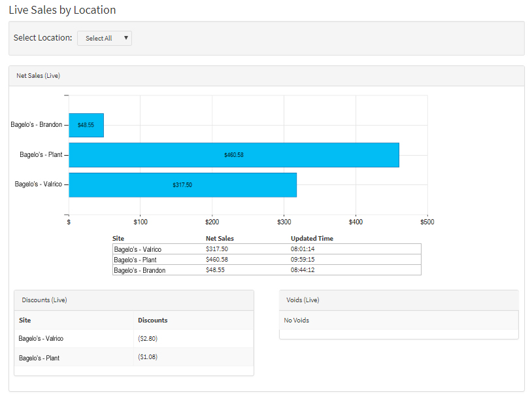Click the Bagelo's - Brandon chart axis label
532x399 pixels.
pyautogui.click(x=37, y=125)
